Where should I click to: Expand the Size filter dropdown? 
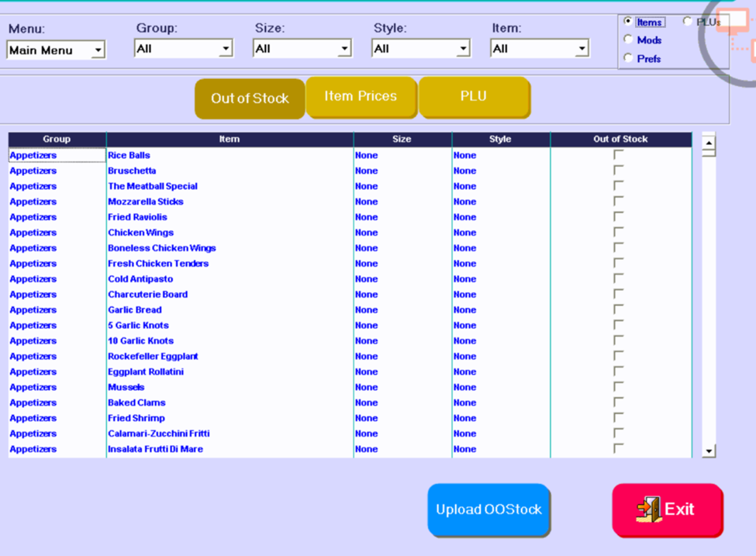coord(302,49)
